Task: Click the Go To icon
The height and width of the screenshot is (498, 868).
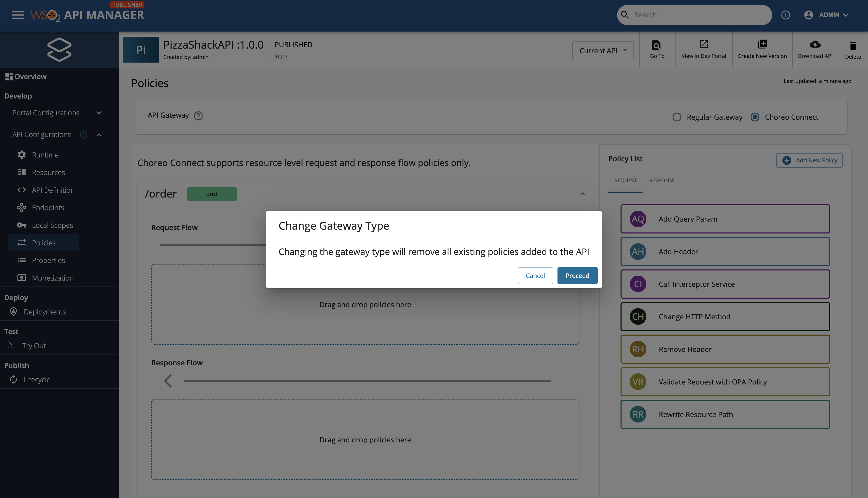Action: (656, 45)
